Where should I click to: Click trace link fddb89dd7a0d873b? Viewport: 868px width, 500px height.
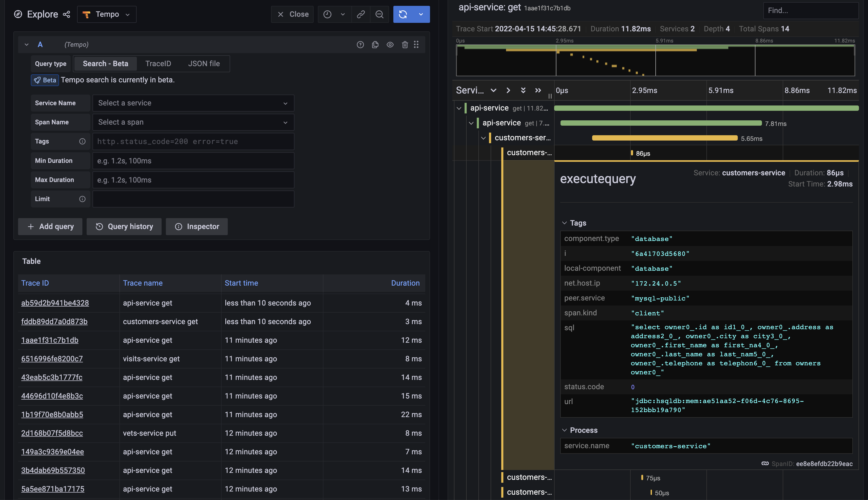click(x=54, y=321)
